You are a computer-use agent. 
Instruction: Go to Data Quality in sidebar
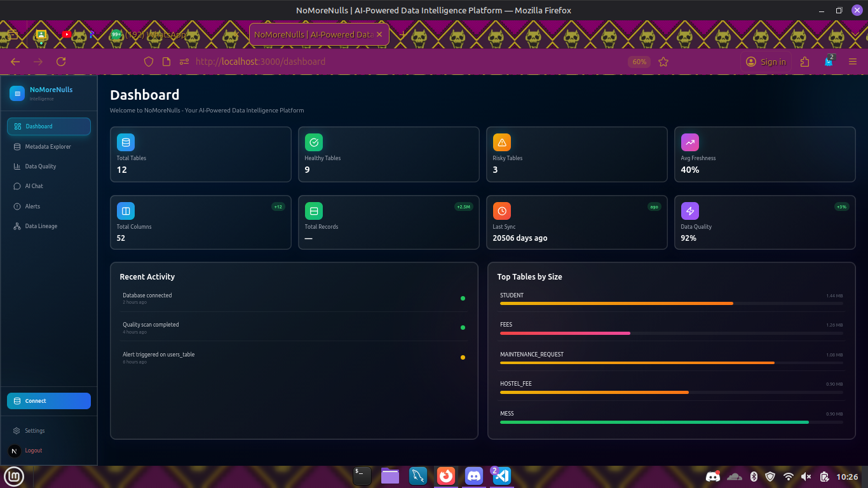[41, 166]
